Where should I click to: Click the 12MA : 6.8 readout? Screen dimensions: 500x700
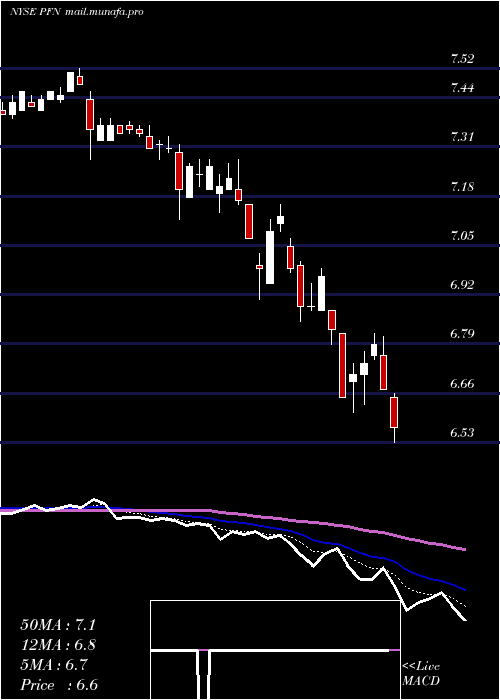point(58,645)
